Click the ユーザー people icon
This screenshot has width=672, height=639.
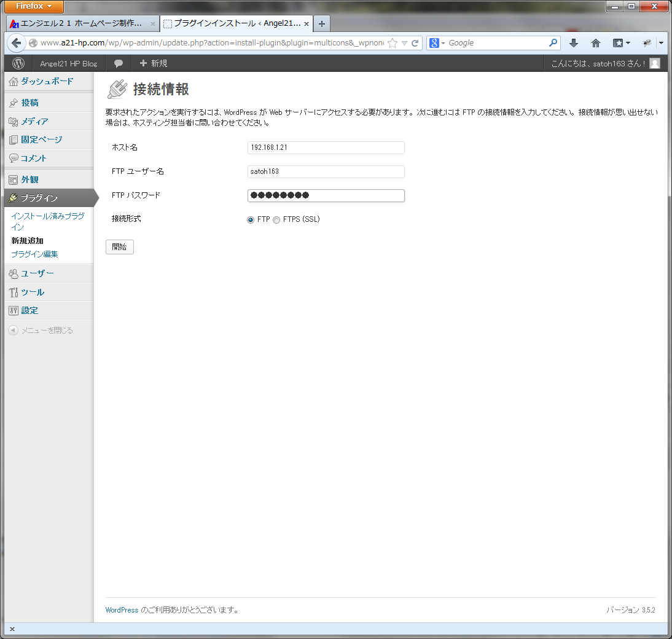(x=14, y=273)
